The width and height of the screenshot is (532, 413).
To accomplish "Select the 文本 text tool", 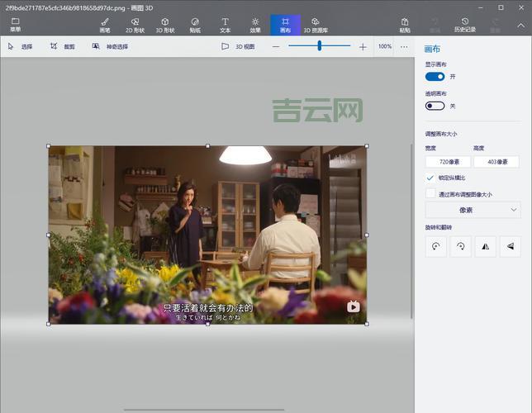I will (225, 25).
